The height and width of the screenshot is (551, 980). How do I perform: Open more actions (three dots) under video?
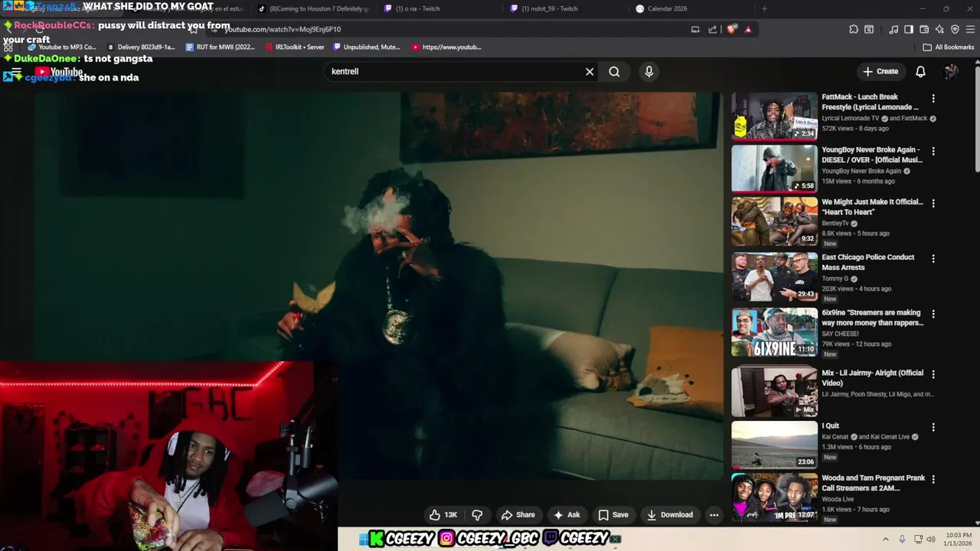pyautogui.click(x=714, y=515)
